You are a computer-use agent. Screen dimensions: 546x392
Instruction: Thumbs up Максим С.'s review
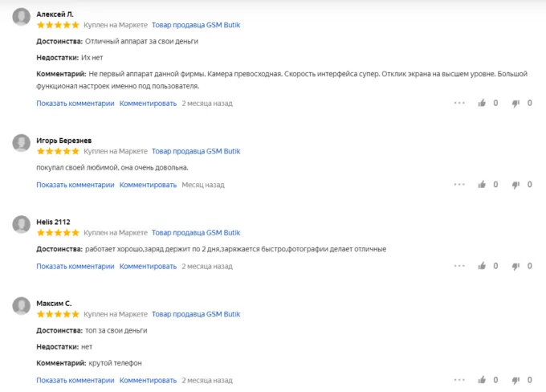coord(482,380)
